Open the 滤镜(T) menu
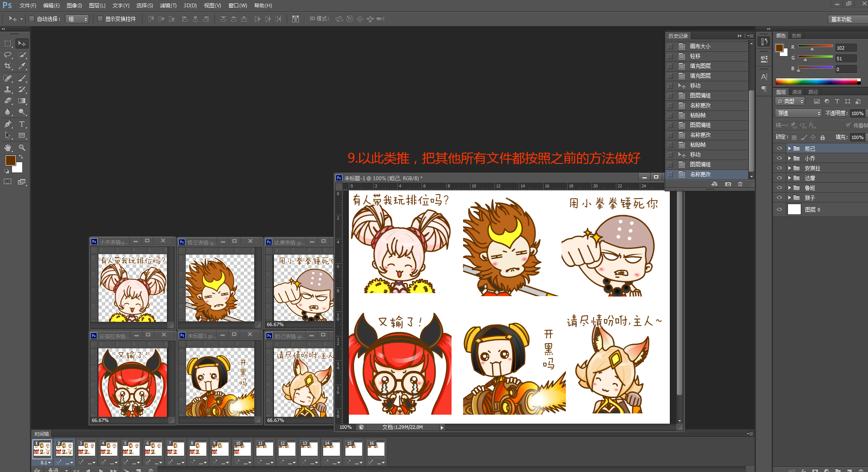 (x=168, y=6)
